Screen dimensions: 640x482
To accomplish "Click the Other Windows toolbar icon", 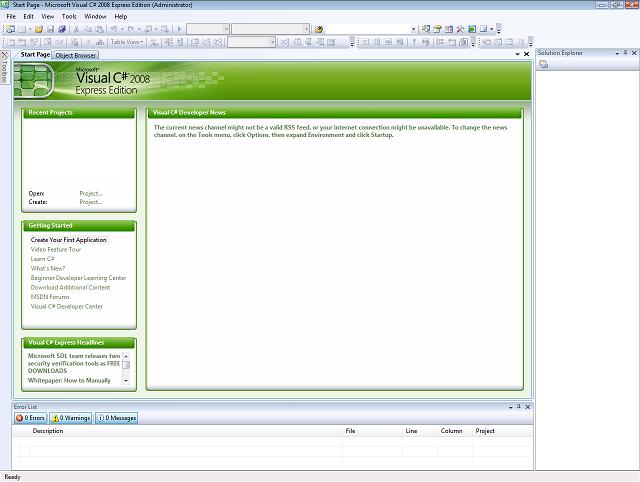I will tap(483, 29).
